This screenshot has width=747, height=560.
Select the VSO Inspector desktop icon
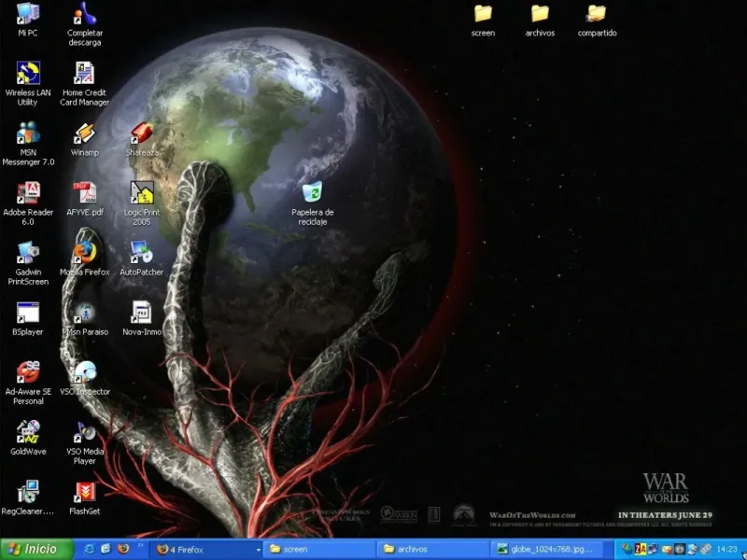[85, 379]
